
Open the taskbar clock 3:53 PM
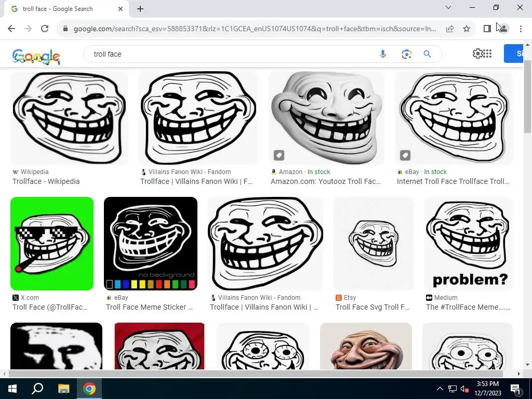[x=487, y=389]
